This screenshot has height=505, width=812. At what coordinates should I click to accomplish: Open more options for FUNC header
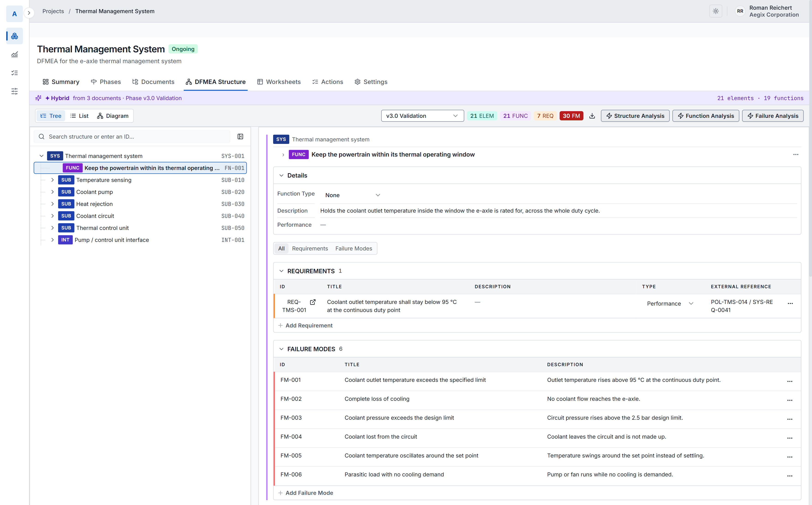796,155
